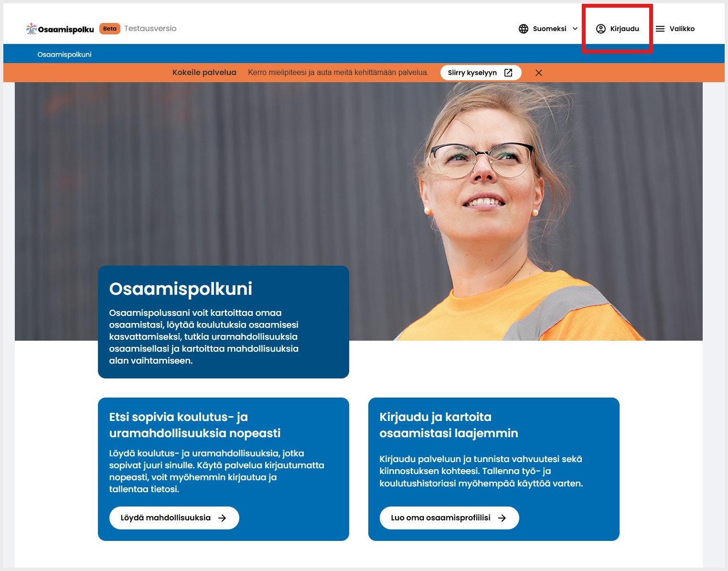This screenshot has height=571, width=728.
Task: Click the arrow icon in Löydä mahdollisuuksia
Action: pyautogui.click(x=222, y=518)
